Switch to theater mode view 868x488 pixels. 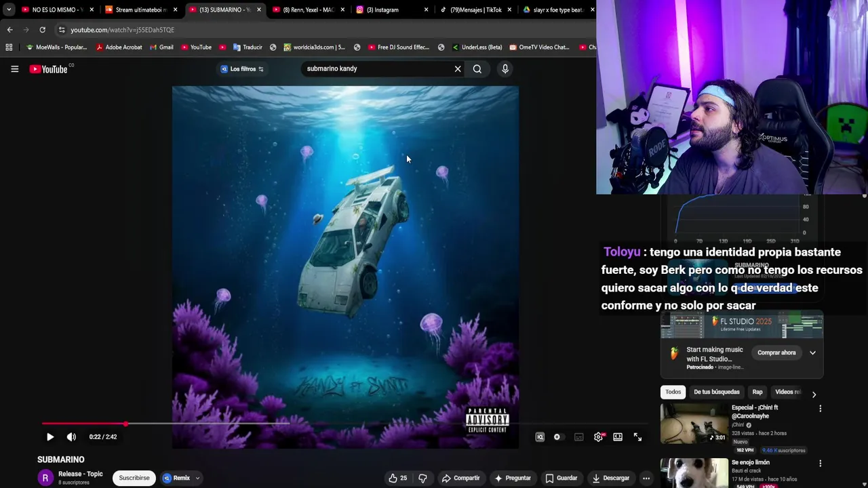tap(618, 437)
